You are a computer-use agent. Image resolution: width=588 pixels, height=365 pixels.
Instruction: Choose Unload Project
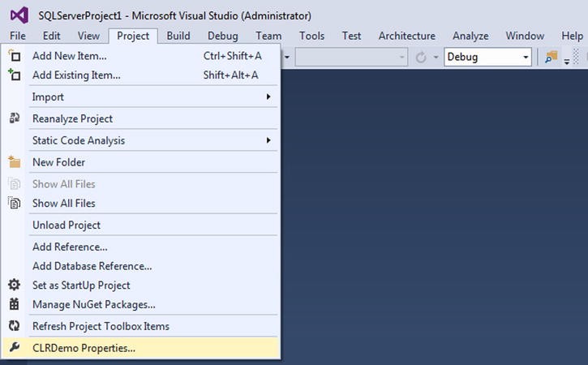point(141,225)
